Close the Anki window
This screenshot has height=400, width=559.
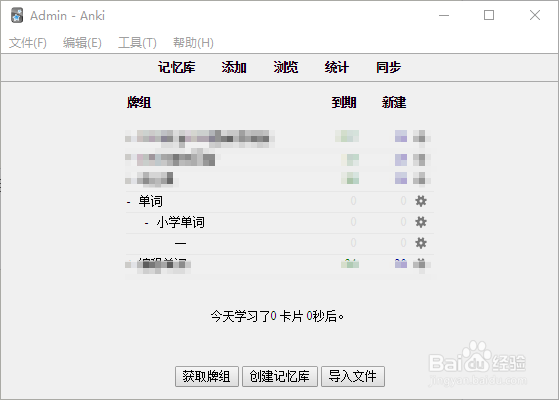(x=535, y=15)
